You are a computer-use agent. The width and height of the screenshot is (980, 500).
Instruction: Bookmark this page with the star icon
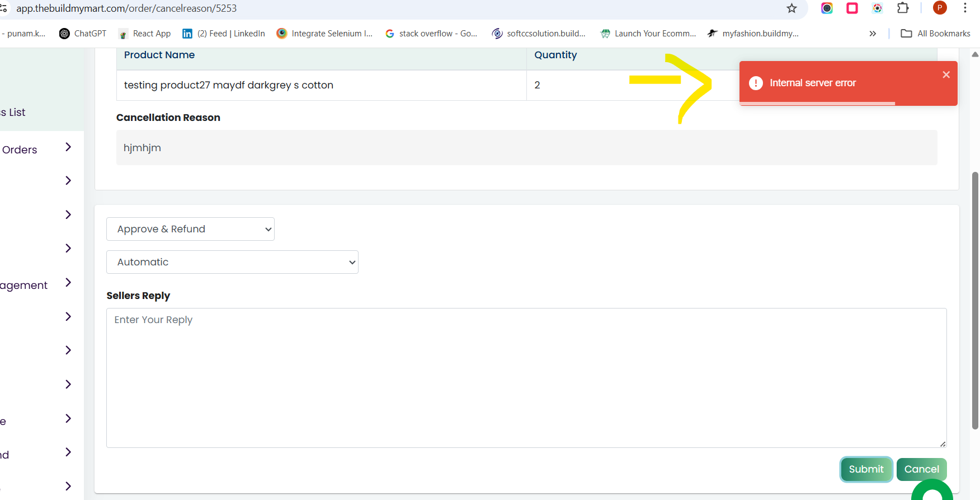coord(791,8)
